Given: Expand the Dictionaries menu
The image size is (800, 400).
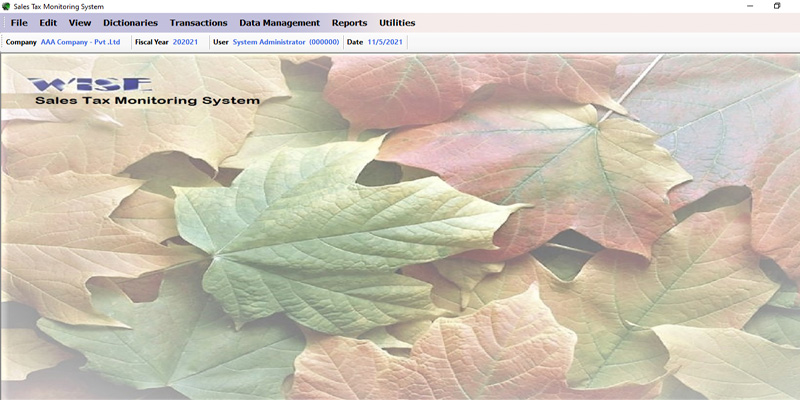Looking at the screenshot, I should pyautogui.click(x=130, y=23).
